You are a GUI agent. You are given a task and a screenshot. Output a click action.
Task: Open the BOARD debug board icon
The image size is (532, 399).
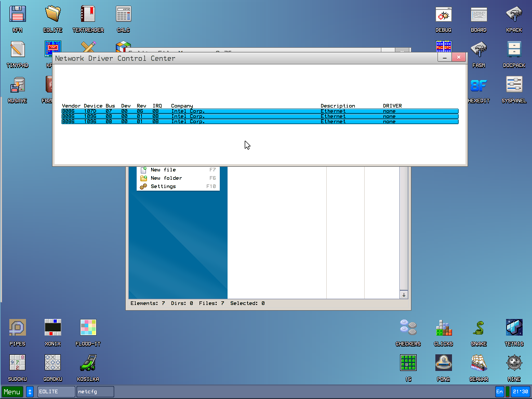coord(478,15)
